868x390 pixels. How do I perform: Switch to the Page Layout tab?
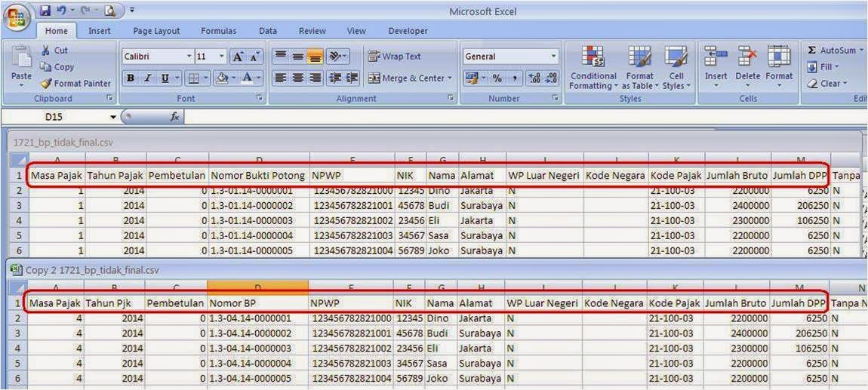tap(157, 31)
